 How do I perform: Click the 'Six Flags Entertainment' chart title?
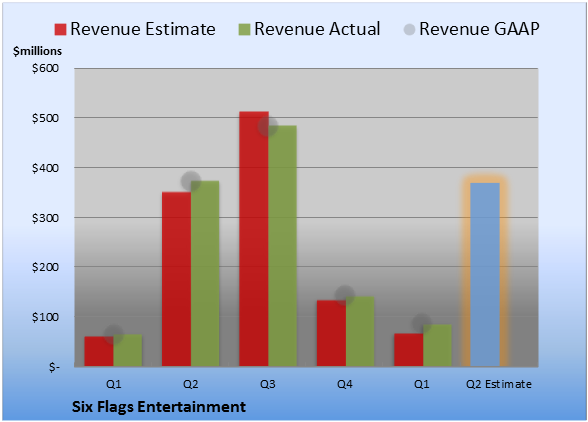pyautogui.click(x=159, y=407)
